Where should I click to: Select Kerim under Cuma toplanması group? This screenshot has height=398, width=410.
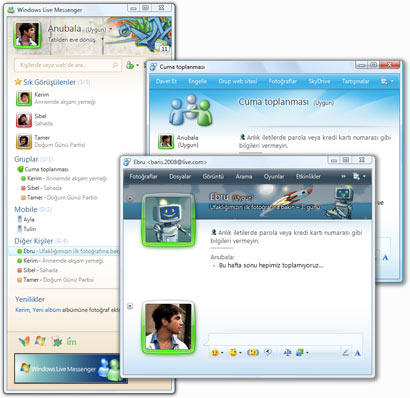[x=64, y=179]
